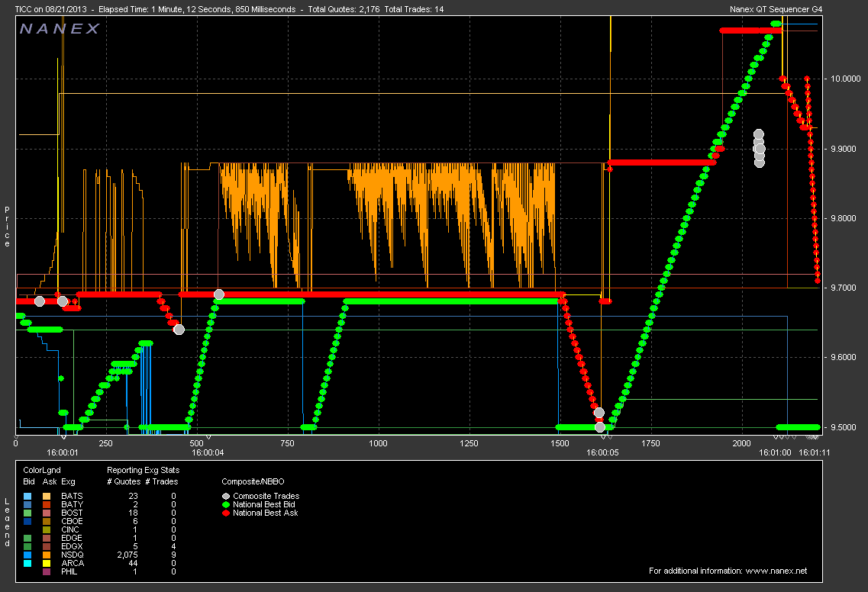Click the 1750 tick on the x-axis
The height and width of the screenshot is (592, 868).
tap(650, 443)
